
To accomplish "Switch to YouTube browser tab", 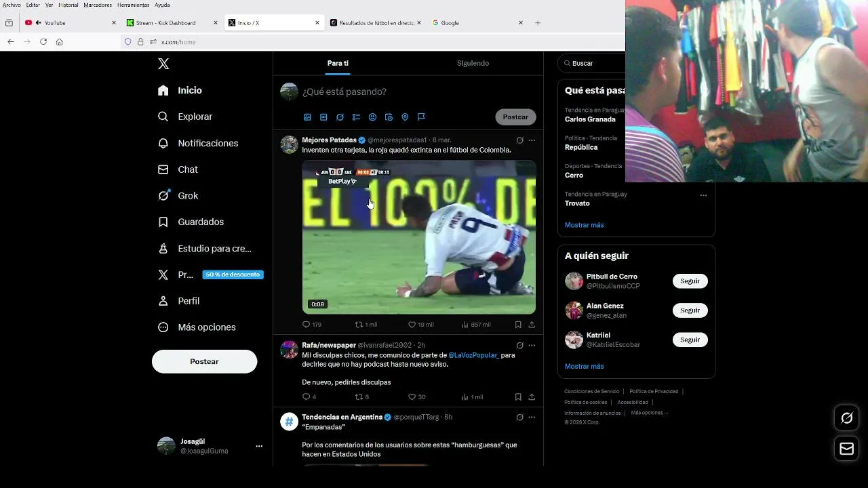I will (x=71, y=23).
